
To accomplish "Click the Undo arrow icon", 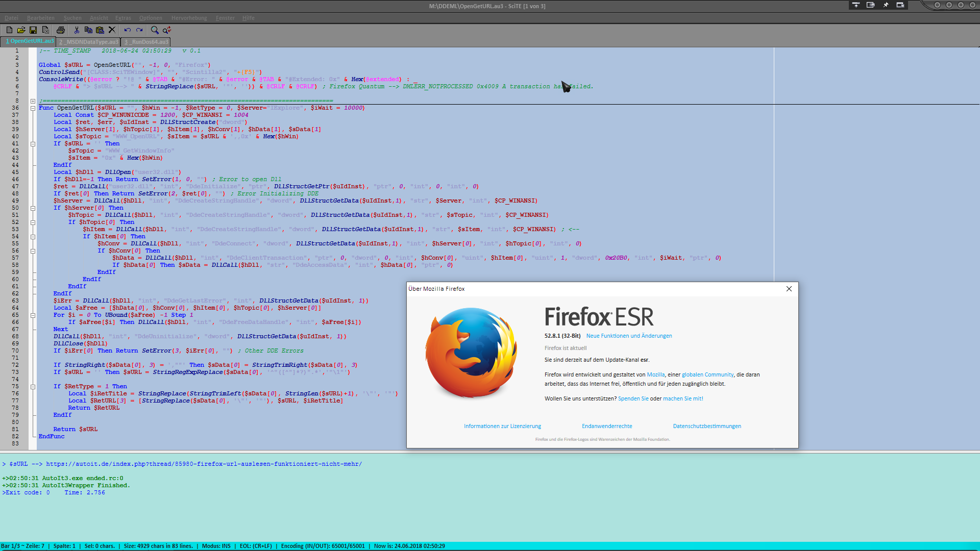I will 127,30.
